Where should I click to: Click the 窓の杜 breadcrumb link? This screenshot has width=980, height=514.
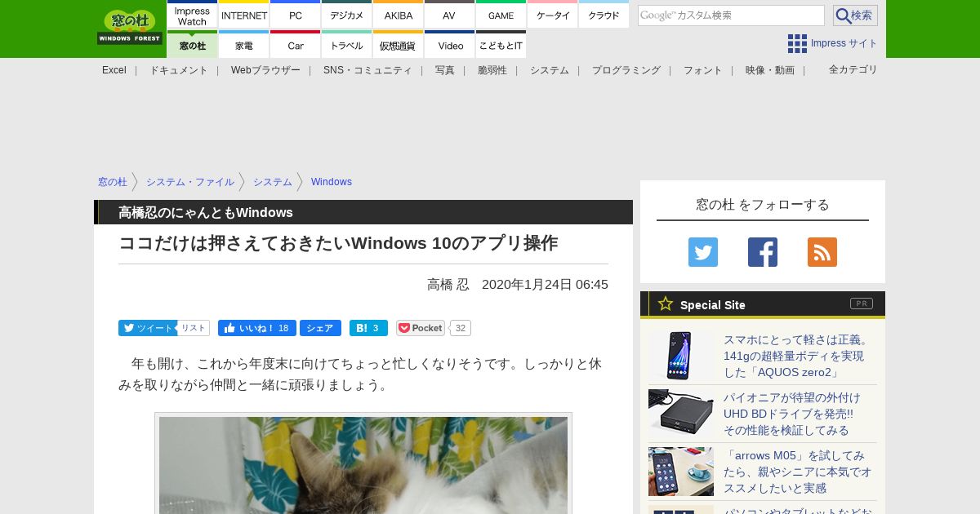[x=113, y=182]
